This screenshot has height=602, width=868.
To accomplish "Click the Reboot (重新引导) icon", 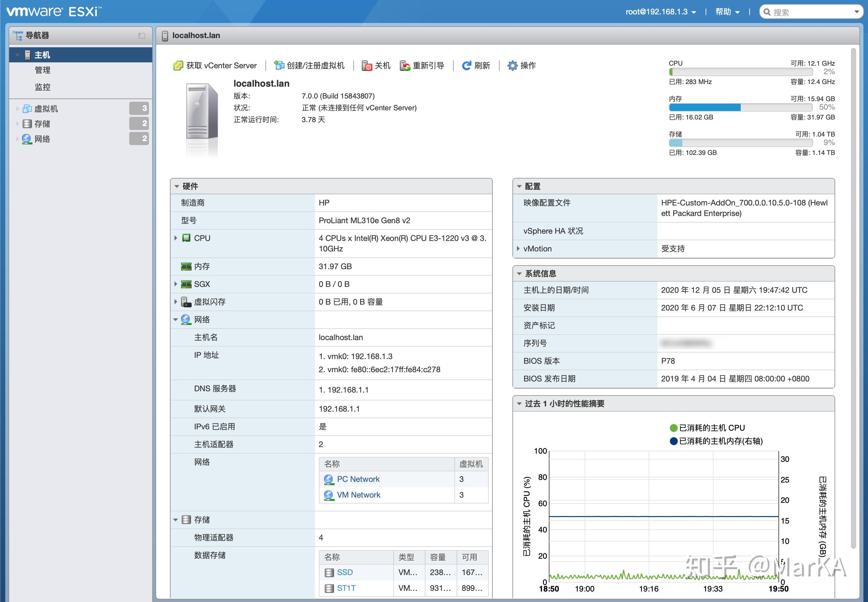I will click(405, 66).
